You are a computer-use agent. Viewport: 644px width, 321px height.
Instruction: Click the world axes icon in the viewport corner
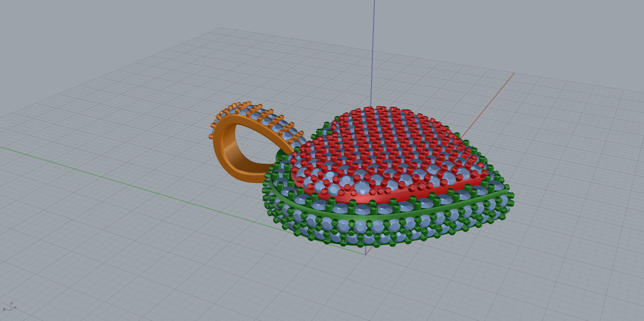(9, 307)
